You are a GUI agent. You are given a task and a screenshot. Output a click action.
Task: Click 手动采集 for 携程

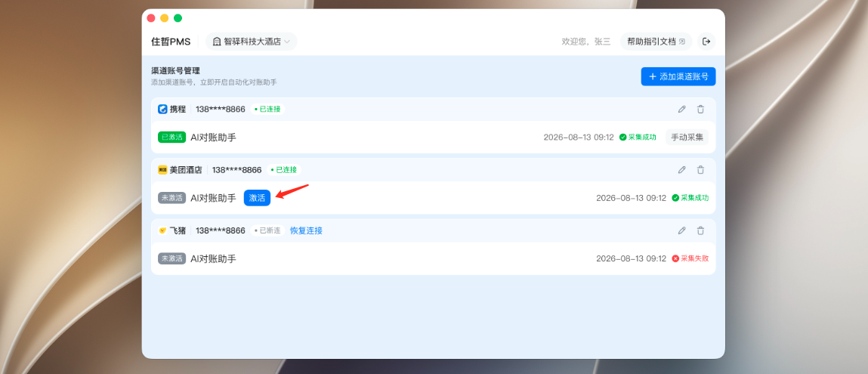click(x=687, y=138)
